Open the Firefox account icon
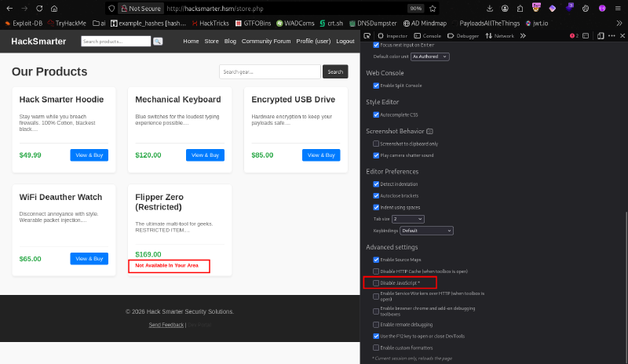The image size is (628, 364). [505, 9]
